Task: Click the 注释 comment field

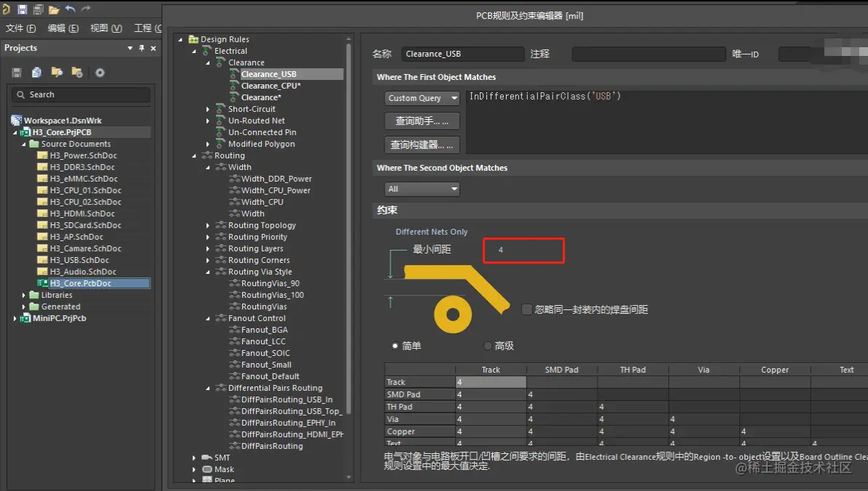Action: pyautogui.click(x=648, y=54)
